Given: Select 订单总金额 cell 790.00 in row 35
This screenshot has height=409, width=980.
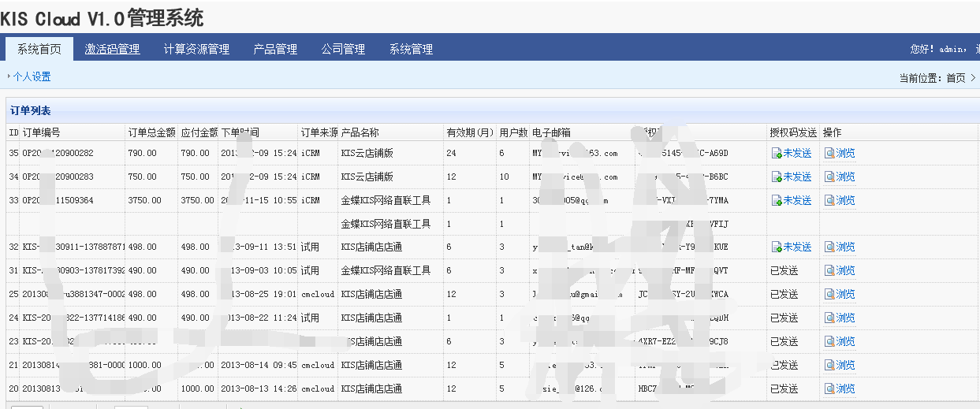Looking at the screenshot, I should click(x=142, y=154).
